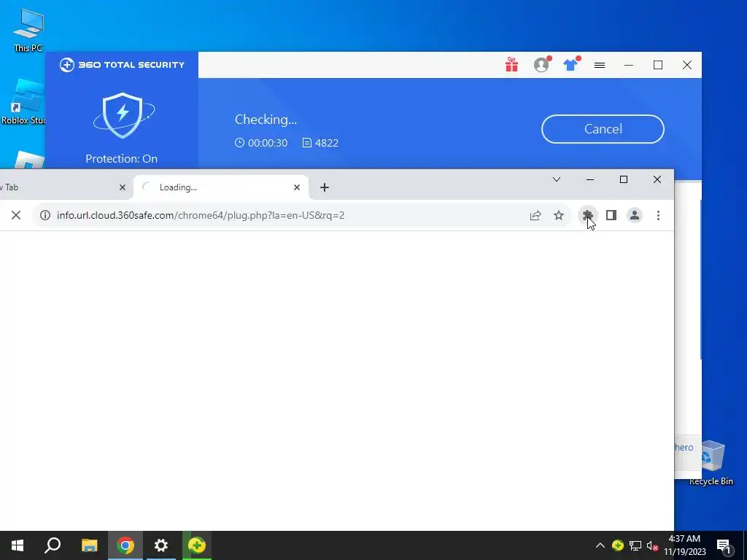Stop loading the page in Chrome
This screenshot has width=747, height=560.
[16, 215]
